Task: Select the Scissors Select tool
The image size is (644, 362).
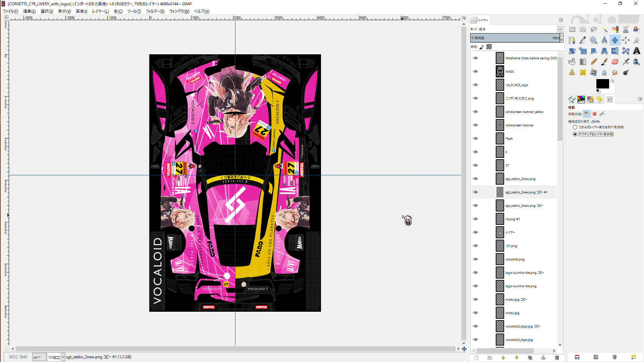Action: (626, 29)
